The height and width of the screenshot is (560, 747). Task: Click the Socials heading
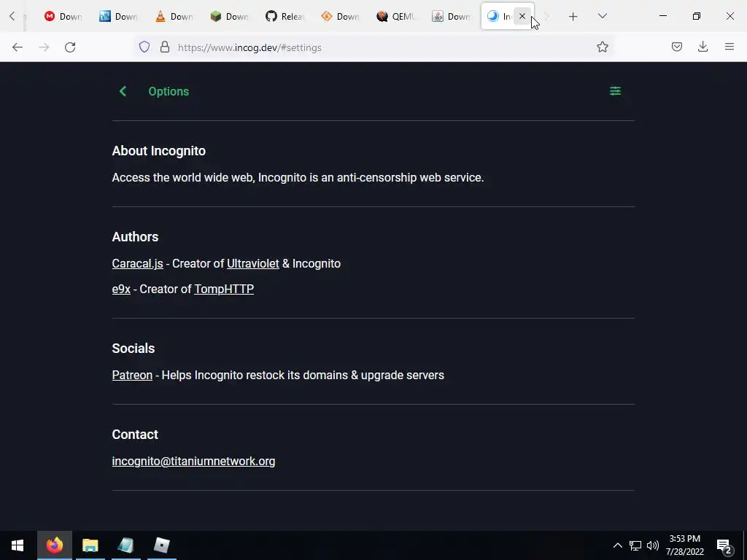133,348
